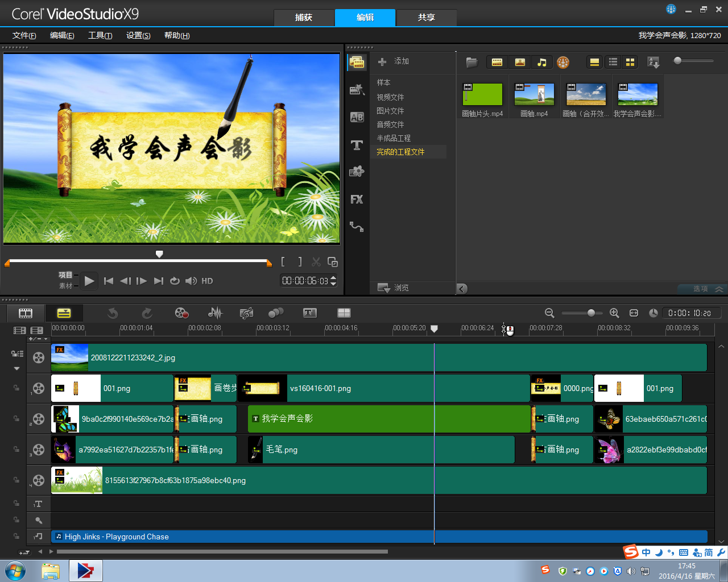The height and width of the screenshot is (582, 728).
Task: Open the library sort dropdown
Action: click(x=653, y=63)
